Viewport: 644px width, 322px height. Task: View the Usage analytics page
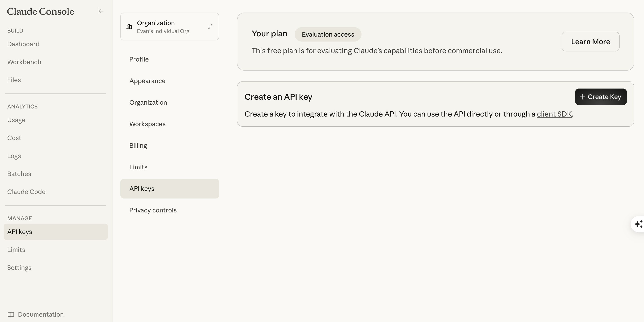16,120
